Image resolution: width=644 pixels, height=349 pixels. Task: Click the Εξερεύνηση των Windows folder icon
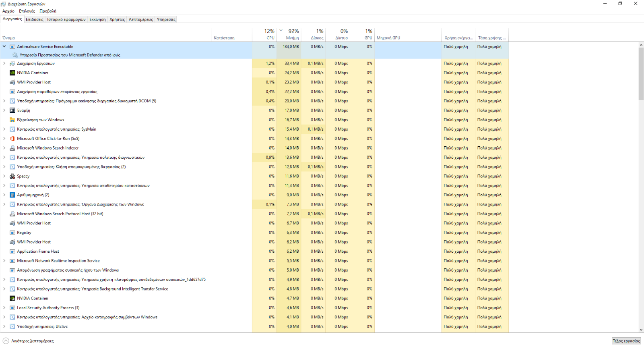tap(12, 120)
